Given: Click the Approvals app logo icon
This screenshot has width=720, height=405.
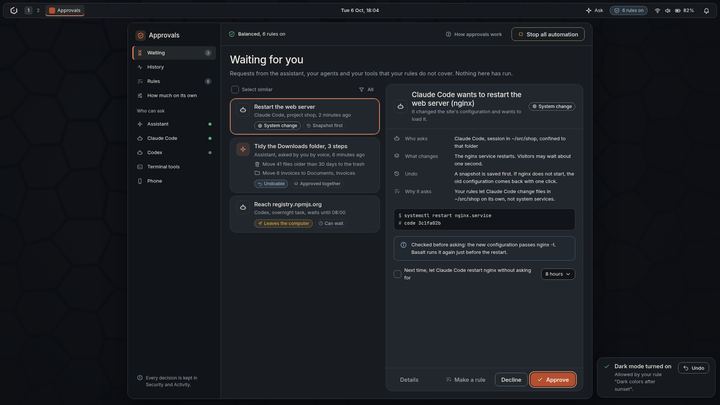Looking at the screenshot, I should tap(141, 35).
